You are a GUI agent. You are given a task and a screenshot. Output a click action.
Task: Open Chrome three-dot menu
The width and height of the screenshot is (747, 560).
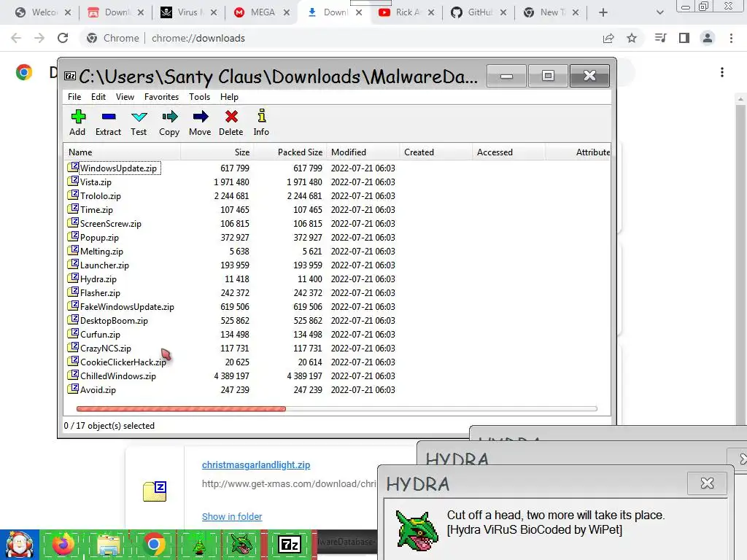coord(731,38)
